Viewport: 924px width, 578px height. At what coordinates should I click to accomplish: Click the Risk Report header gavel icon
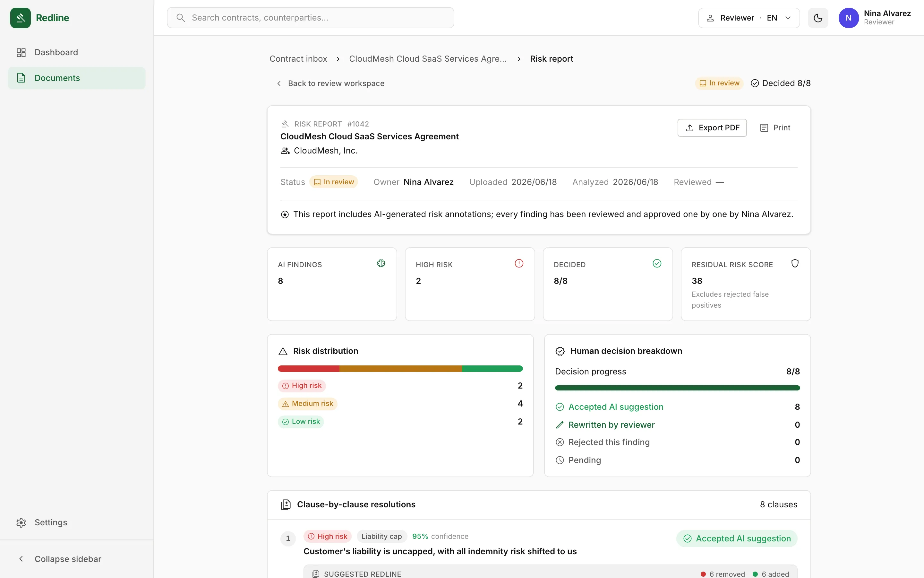click(x=285, y=124)
